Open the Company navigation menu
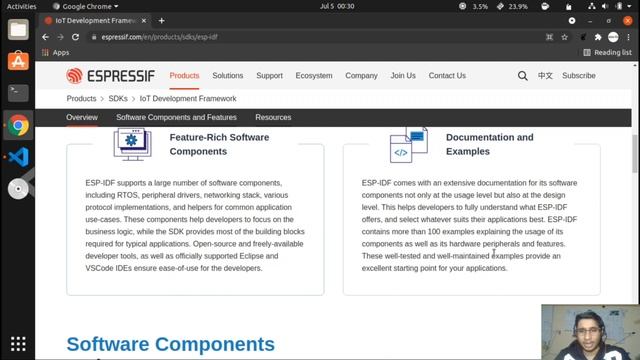The image size is (640, 360). 361,76
